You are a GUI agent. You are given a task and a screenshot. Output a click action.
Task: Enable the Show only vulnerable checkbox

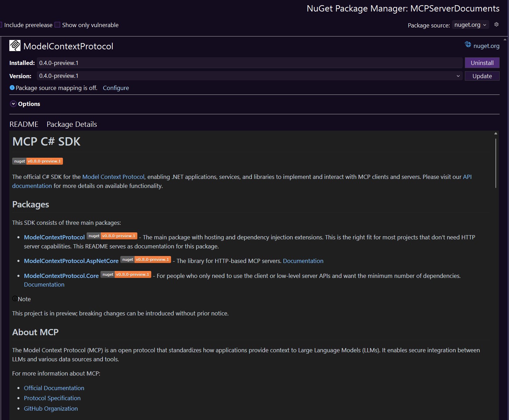click(58, 25)
